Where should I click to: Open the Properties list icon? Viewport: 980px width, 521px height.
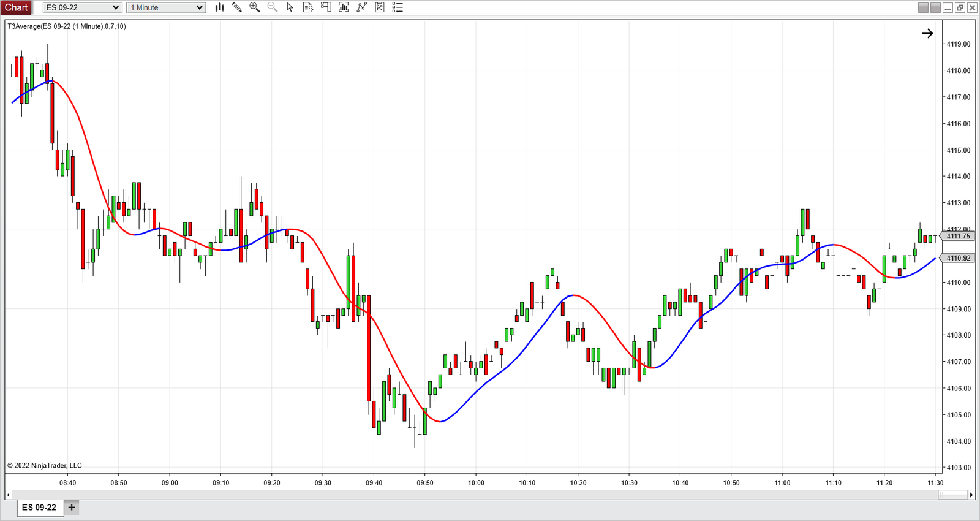(x=398, y=7)
